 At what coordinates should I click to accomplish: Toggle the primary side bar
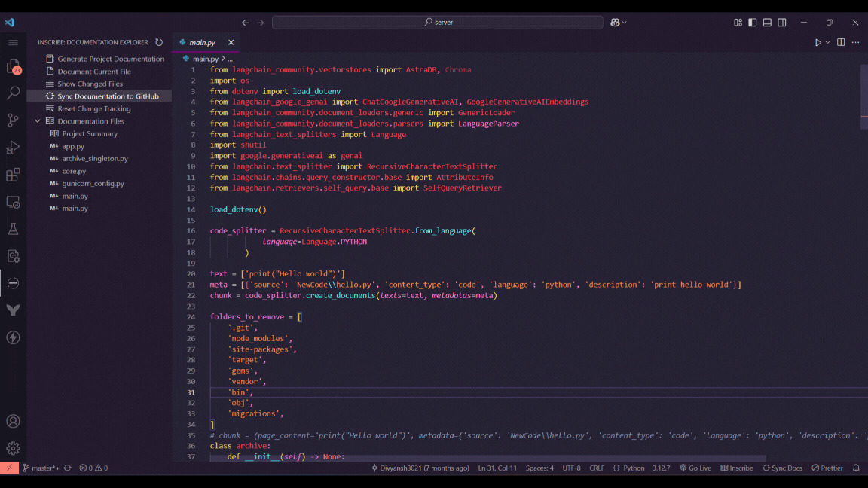pyautogui.click(x=752, y=23)
